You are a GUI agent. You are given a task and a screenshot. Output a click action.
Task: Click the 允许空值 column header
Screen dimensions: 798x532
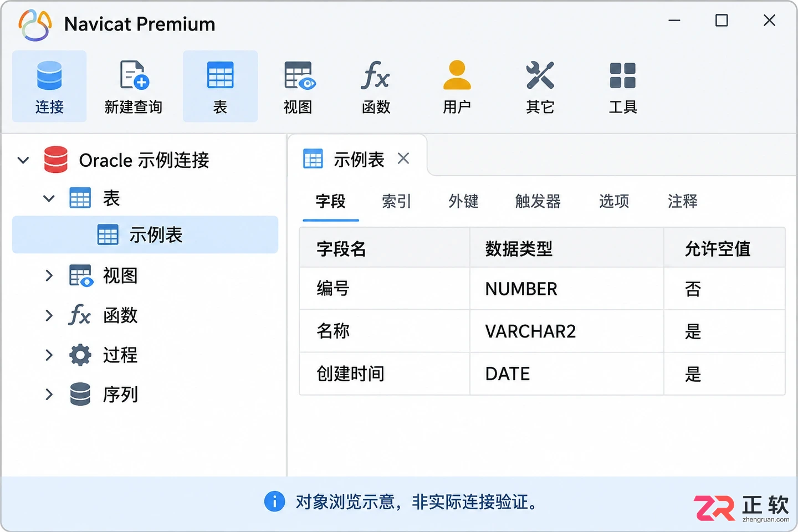pos(724,248)
